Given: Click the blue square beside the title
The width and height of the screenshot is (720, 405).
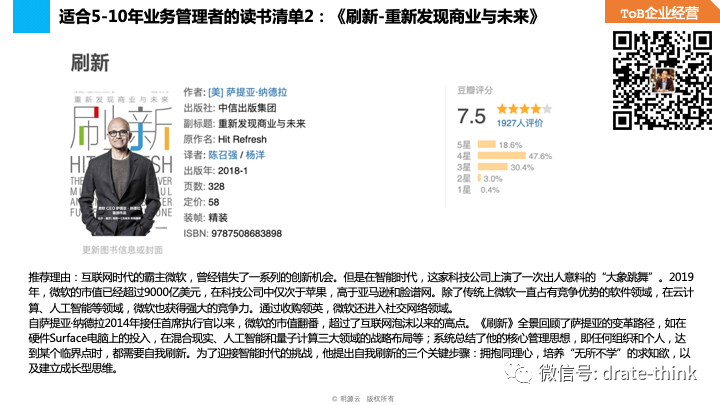Looking at the screenshot, I should pyautogui.click(x=31, y=17).
